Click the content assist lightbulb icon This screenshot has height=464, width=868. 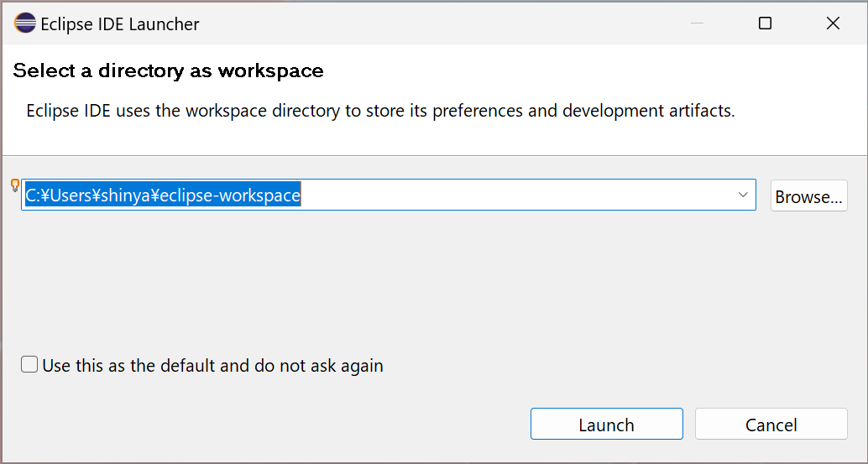coord(14,185)
